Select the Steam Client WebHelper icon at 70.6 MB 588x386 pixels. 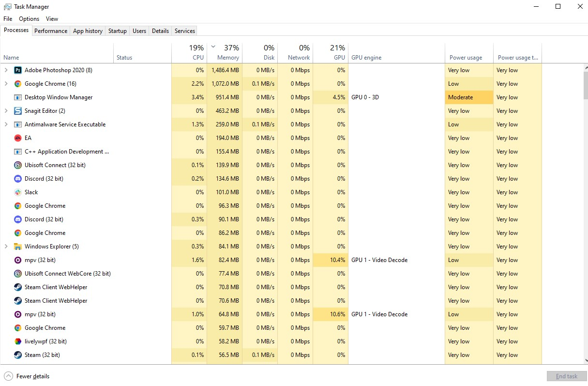click(x=18, y=301)
